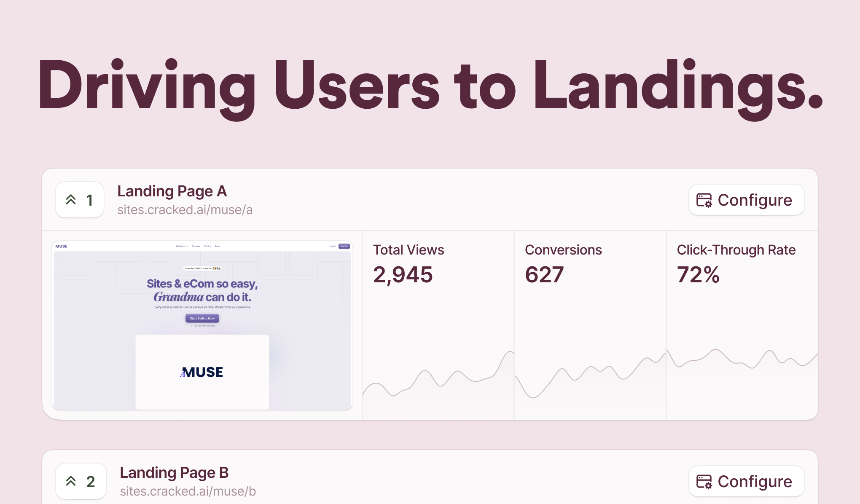
Task: Click large MUSE logo card in preview
Action: 202,372
